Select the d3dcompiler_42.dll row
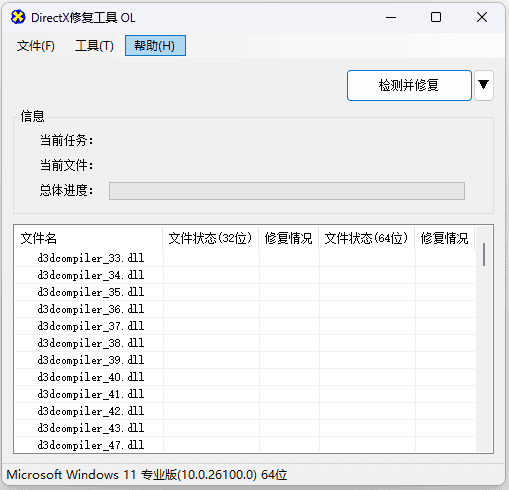 pos(245,411)
